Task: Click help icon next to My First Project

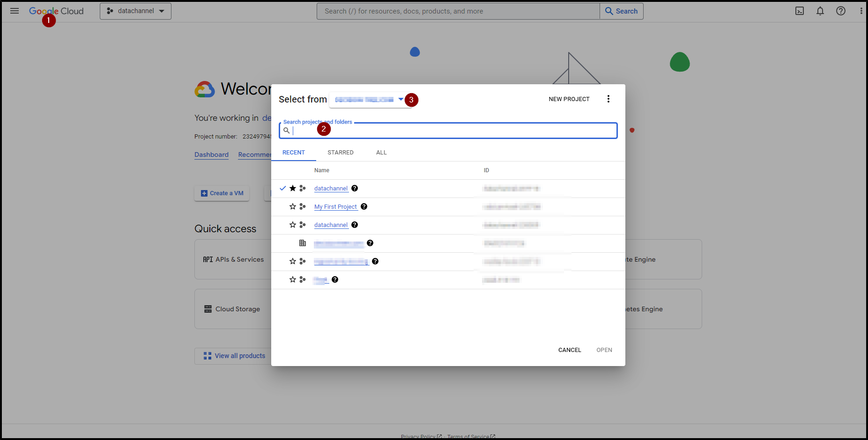Action: 364,206
